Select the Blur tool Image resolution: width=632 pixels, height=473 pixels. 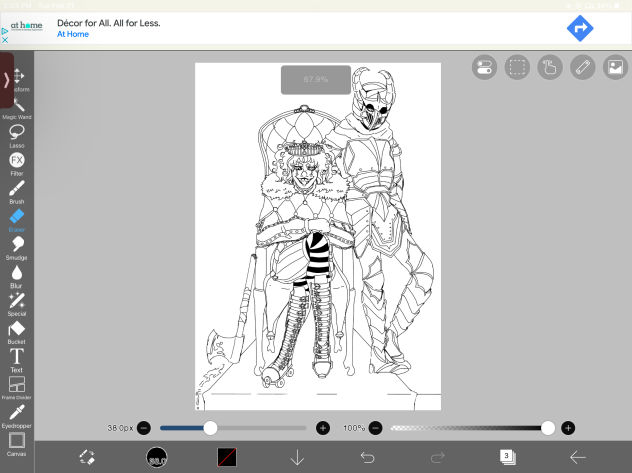point(17,277)
